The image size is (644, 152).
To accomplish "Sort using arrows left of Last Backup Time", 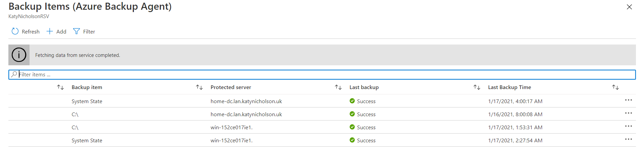I will coord(477,87).
